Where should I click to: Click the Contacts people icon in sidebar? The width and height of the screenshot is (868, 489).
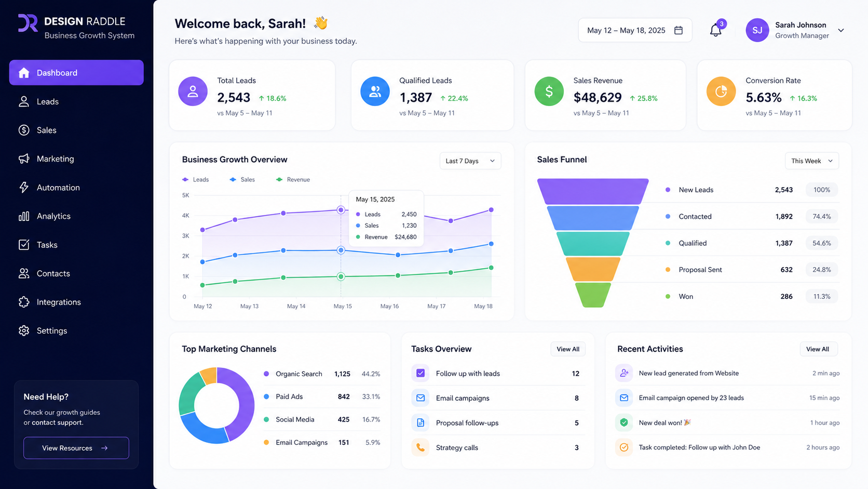tap(24, 273)
